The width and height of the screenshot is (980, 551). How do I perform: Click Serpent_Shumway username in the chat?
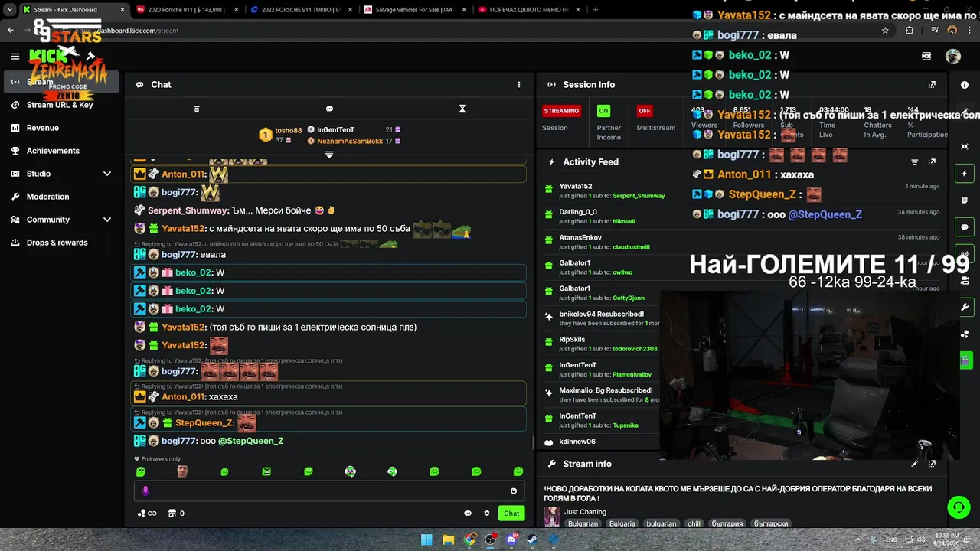click(188, 210)
